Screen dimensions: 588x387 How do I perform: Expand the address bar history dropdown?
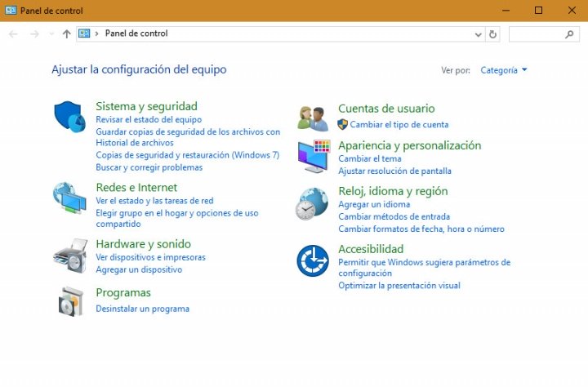click(478, 34)
